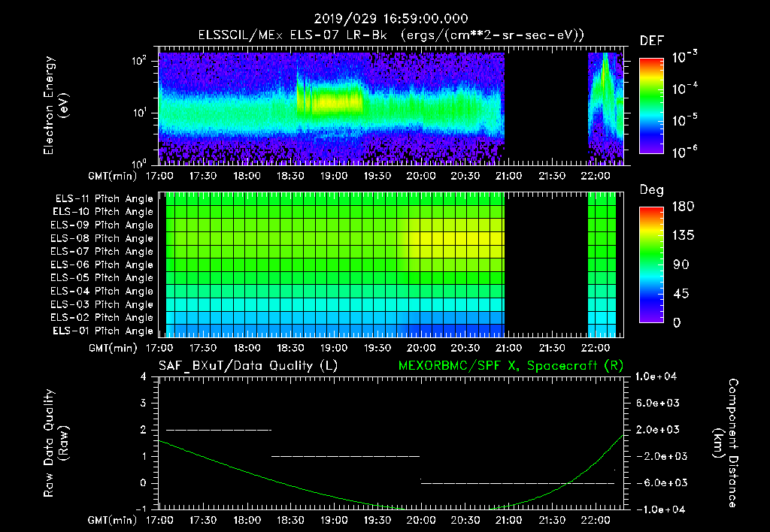This screenshot has height=532, width=770.
Task: Click the 2019/029 16:59:00.000 timestamp title
Action: click(391, 19)
